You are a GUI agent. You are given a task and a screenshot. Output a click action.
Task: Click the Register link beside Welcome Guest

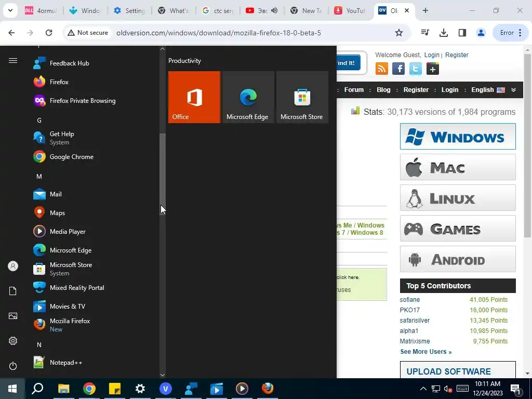(x=457, y=55)
